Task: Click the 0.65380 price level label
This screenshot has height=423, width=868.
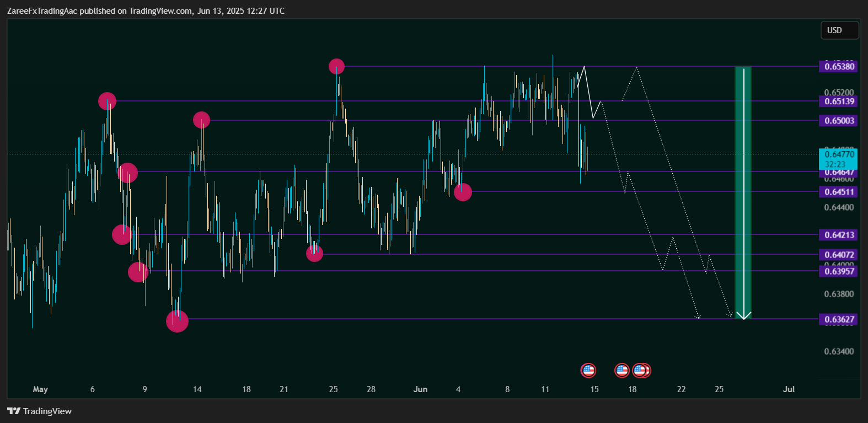Action: pyautogui.click(x=839, y=66)
